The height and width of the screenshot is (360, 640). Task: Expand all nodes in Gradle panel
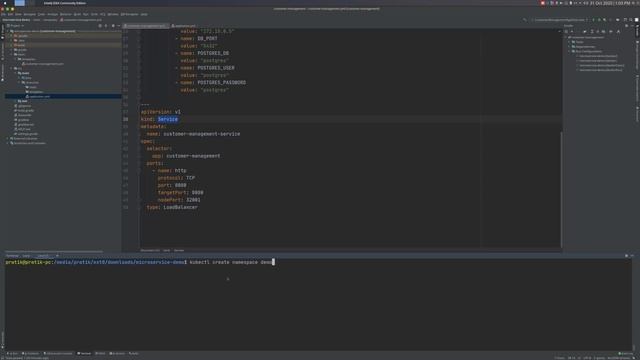tap(592, 31)
